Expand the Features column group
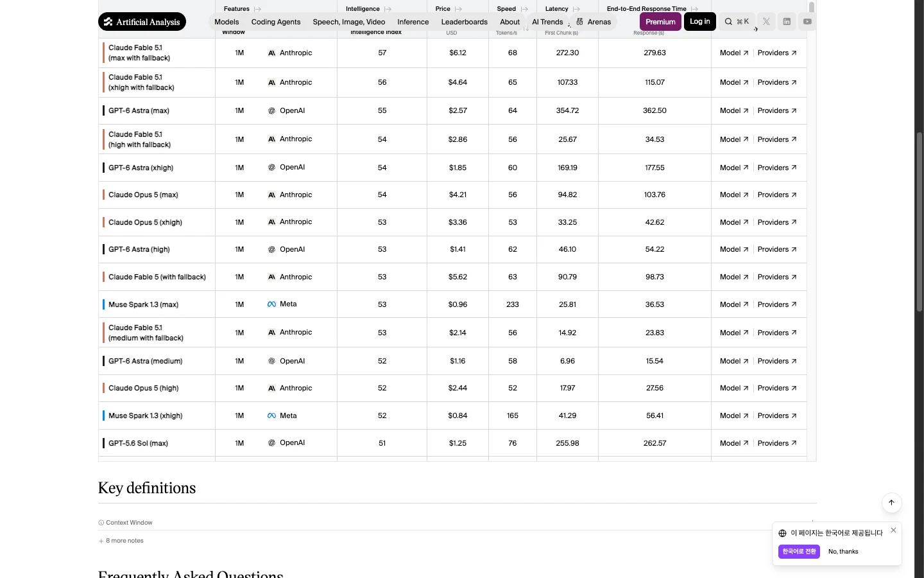Screen dimensions: 924x578 [x=257, y=9]
